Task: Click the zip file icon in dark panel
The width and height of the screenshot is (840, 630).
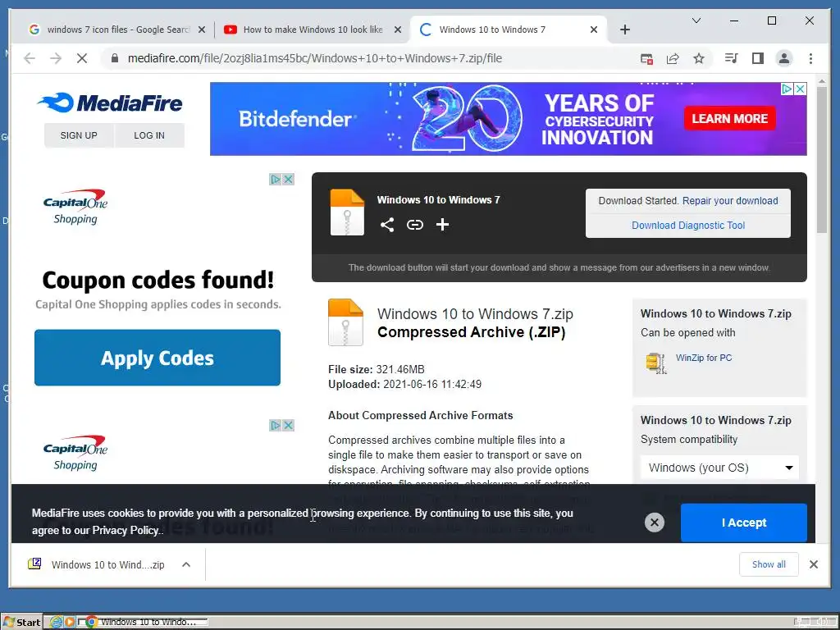Action: [347, 212]
